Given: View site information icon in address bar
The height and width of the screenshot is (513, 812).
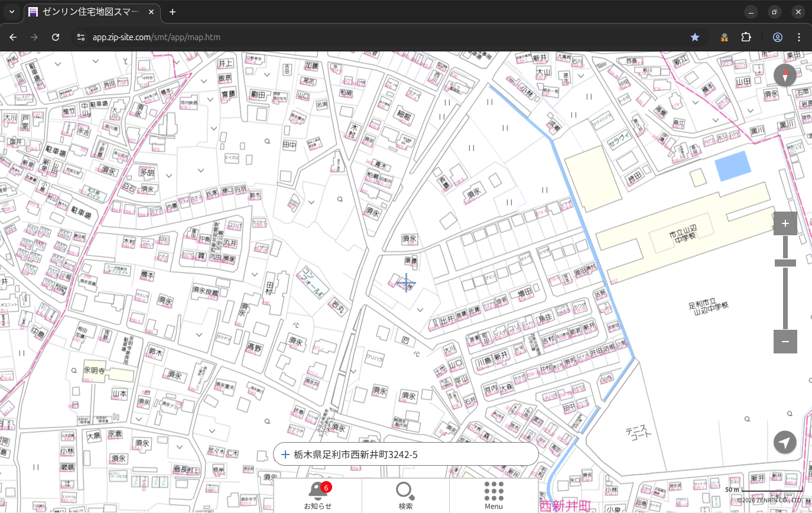Looking at the screenshot, I should pyautogui.click(x=81, y=37).
